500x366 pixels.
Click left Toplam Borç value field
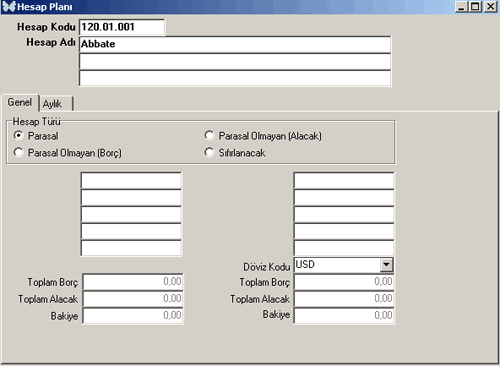[x=133, y=282]
